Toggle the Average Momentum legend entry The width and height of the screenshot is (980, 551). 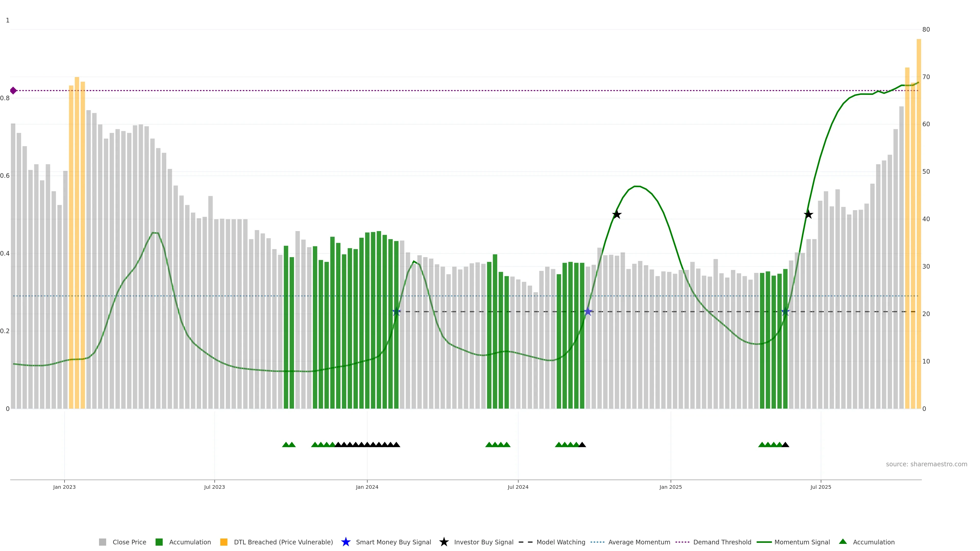click(639, 542)
